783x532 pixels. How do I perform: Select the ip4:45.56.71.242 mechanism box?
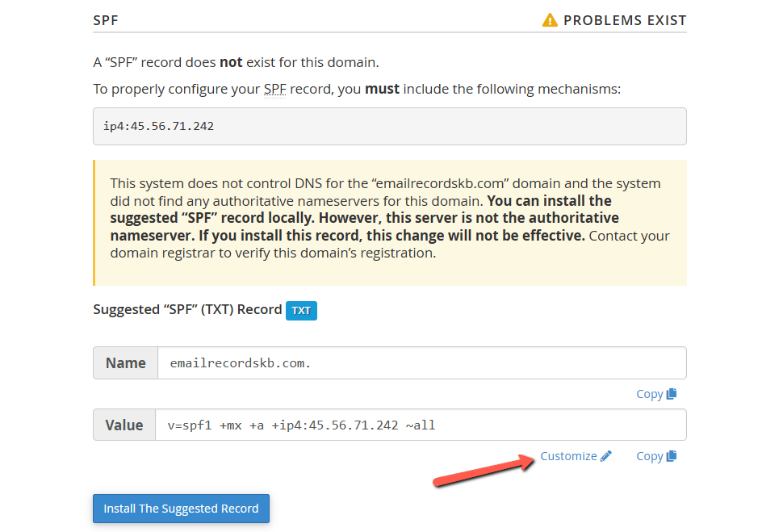pyautogui.click(x=389, y=126)
